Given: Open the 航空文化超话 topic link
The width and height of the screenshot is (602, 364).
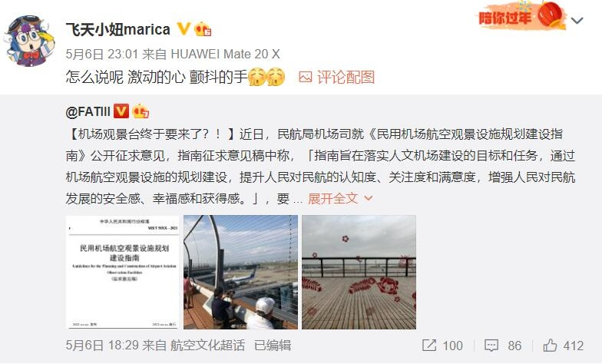Looking at the screenshot, I should tap(207, 346).
